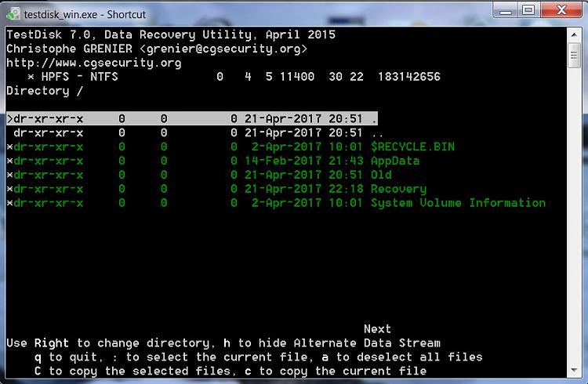
Task: Click the TestDisk icon in the title bar
Action: pos(13,14)
